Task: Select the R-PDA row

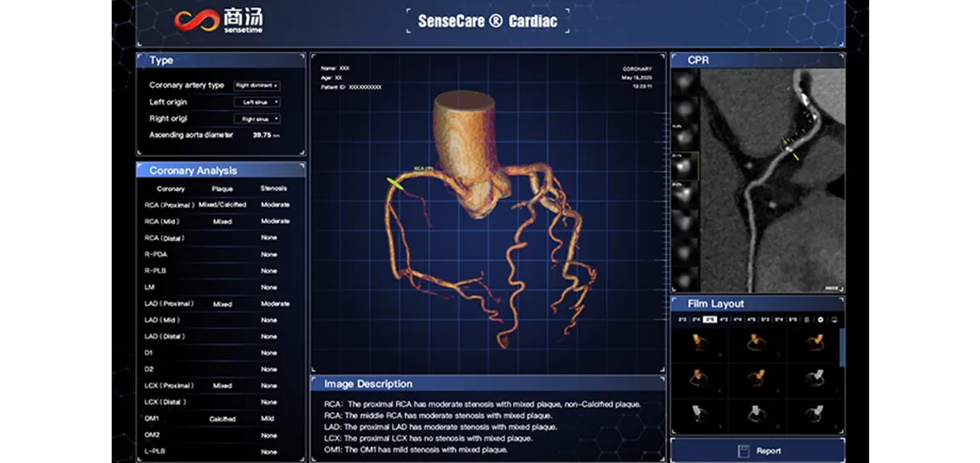Action: point(221,255)
